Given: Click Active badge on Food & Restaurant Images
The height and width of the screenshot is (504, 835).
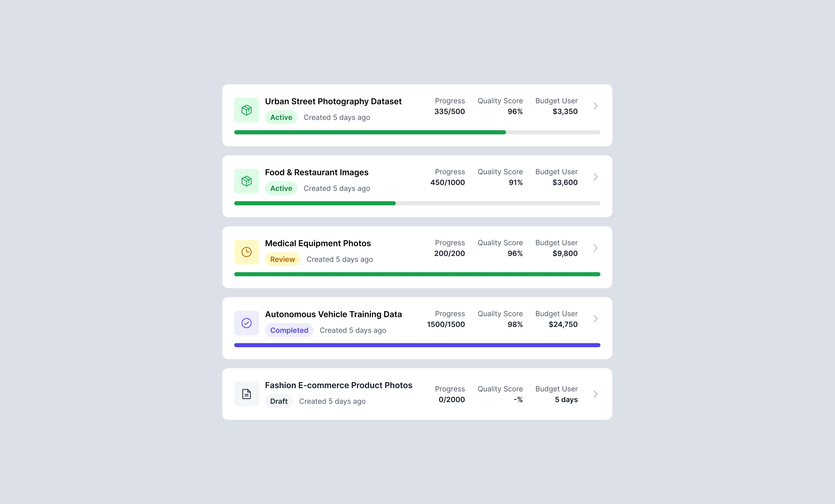Looking at the screenshot, I should click(281, 188).
